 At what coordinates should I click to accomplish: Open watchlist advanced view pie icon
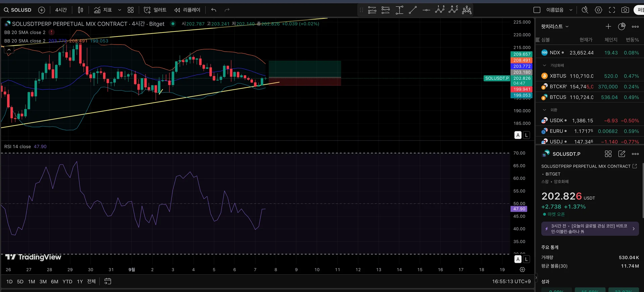click(622, 26)
